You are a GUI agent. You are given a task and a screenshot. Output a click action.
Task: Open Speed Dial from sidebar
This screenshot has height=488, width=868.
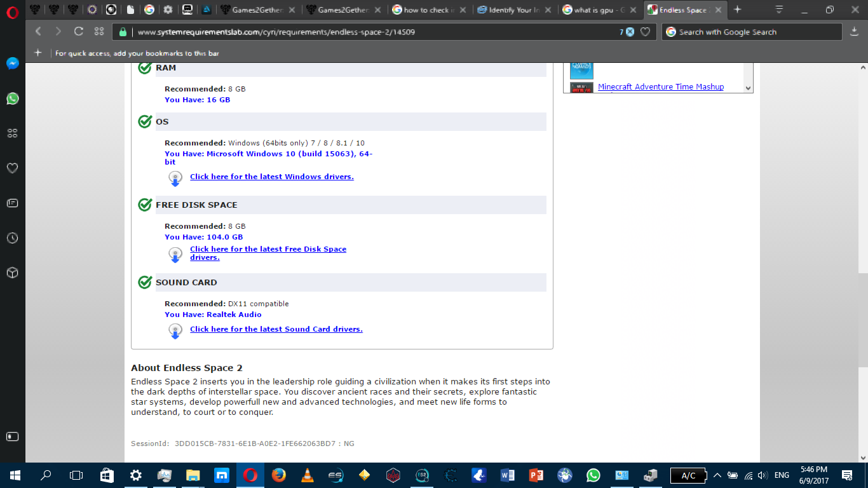click(13, 133)
